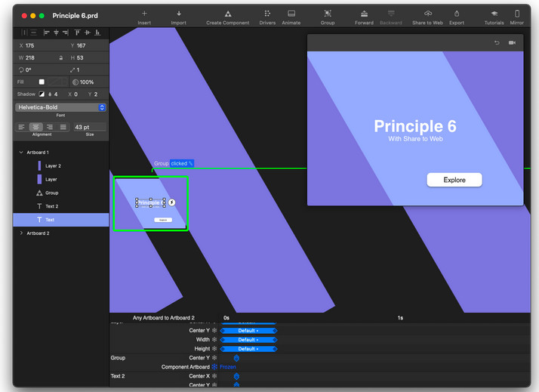This screenshot has width=539, height=392.
Task: Select the Artboard 2 row label
Action: coord(38,233)
